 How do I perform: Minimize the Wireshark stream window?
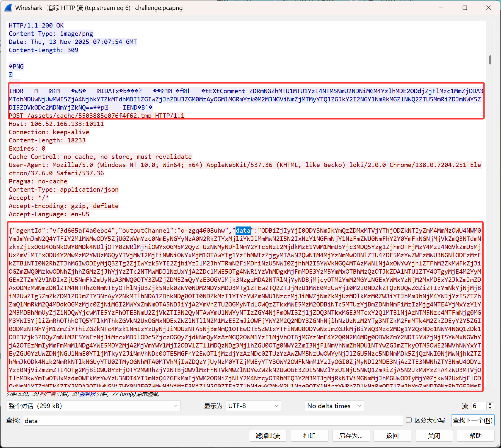coord(441,8)
